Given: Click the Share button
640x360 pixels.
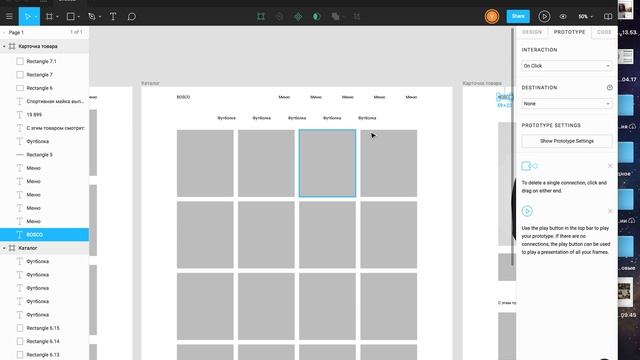Looking at the screenshot, I should [x=518, y=16].
